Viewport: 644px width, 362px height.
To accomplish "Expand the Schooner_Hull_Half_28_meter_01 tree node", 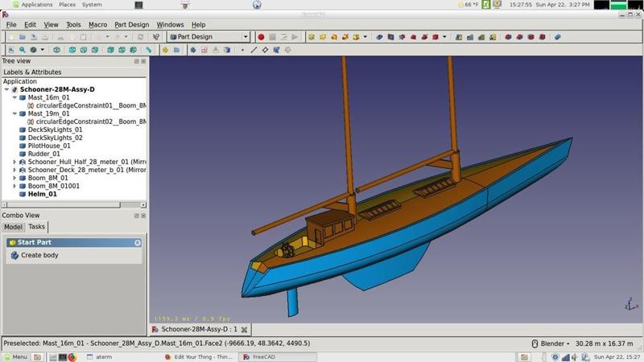I will coord(14,162).
